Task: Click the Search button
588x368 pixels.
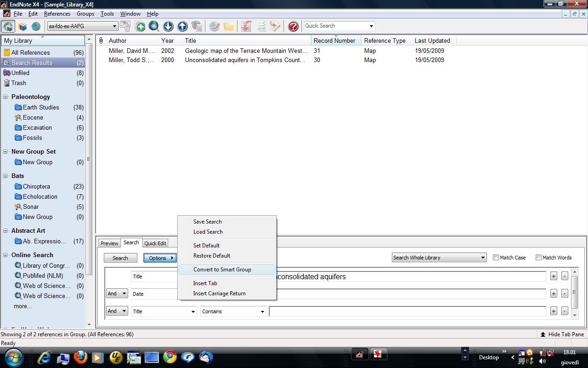Action: [x=120, y=258]
